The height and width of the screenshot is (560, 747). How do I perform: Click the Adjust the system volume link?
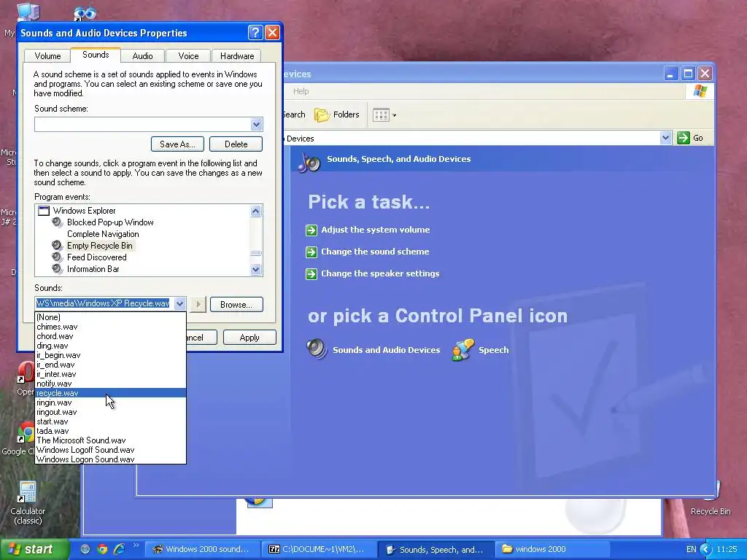pyautogui.click(x=376, y=230)
